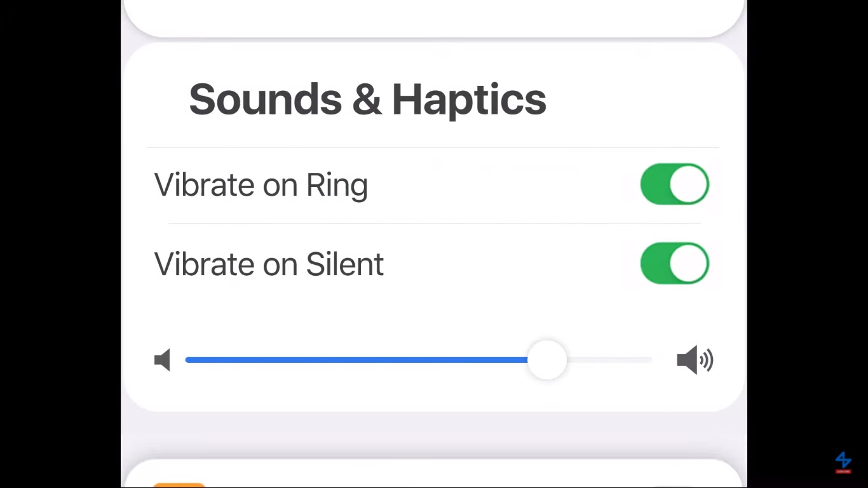Turn off the Vibrate on Ring switch
The height and width of the screenshot is (488, 868).
pos(674,184)
